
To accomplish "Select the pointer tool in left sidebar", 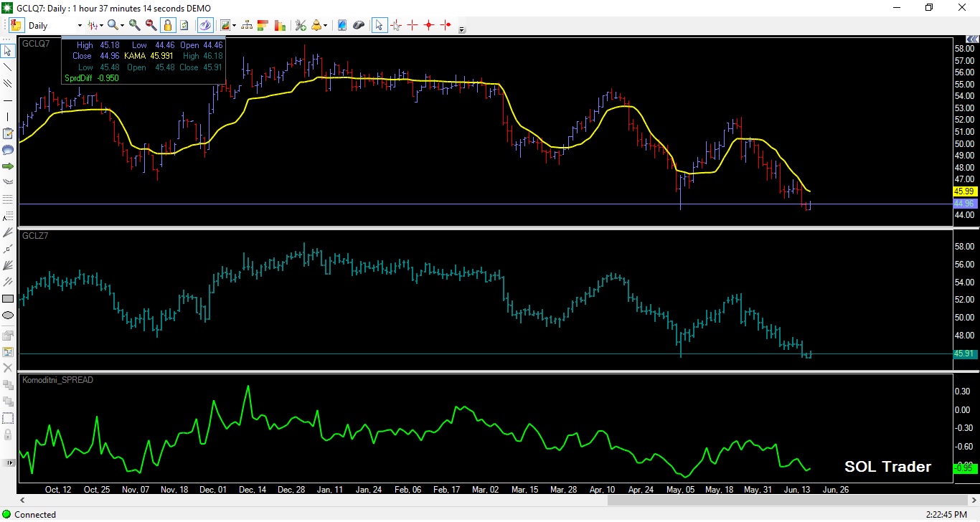I will [x=8, y=51].
